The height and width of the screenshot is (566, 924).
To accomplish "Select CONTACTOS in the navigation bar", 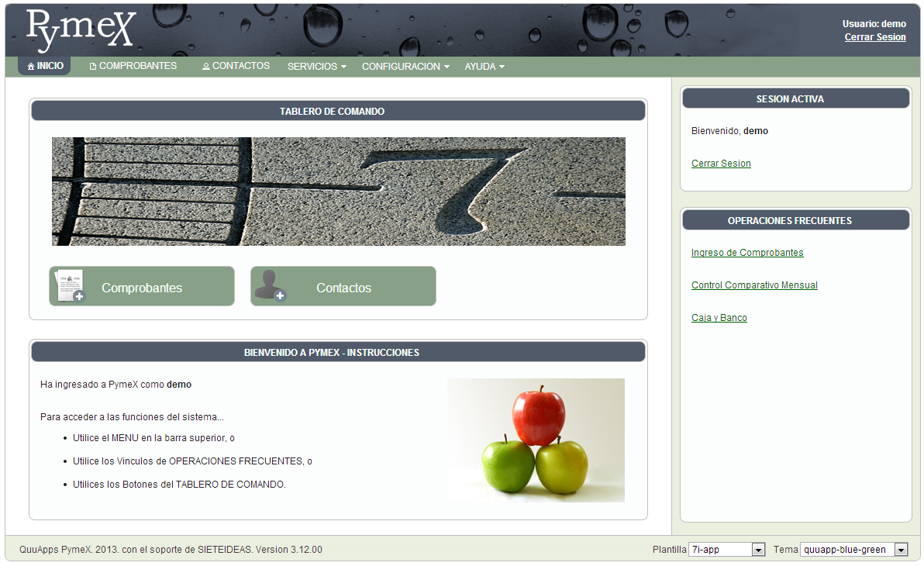I will 240,67.
